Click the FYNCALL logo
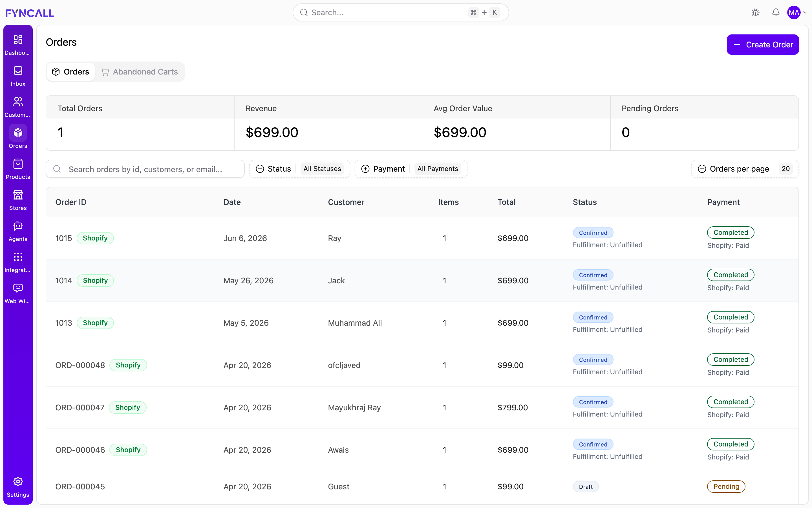Screen dimensions: 812x508 click(x=30, y=13)
